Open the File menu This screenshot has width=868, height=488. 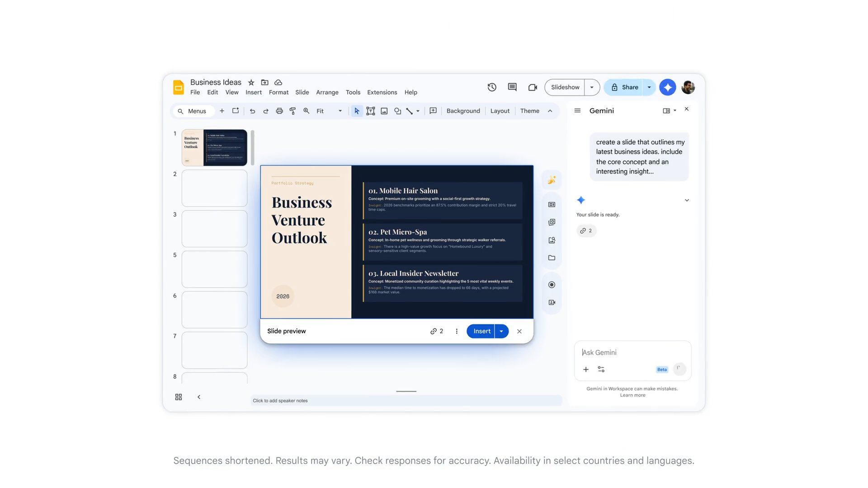click(x=195, y=92)
